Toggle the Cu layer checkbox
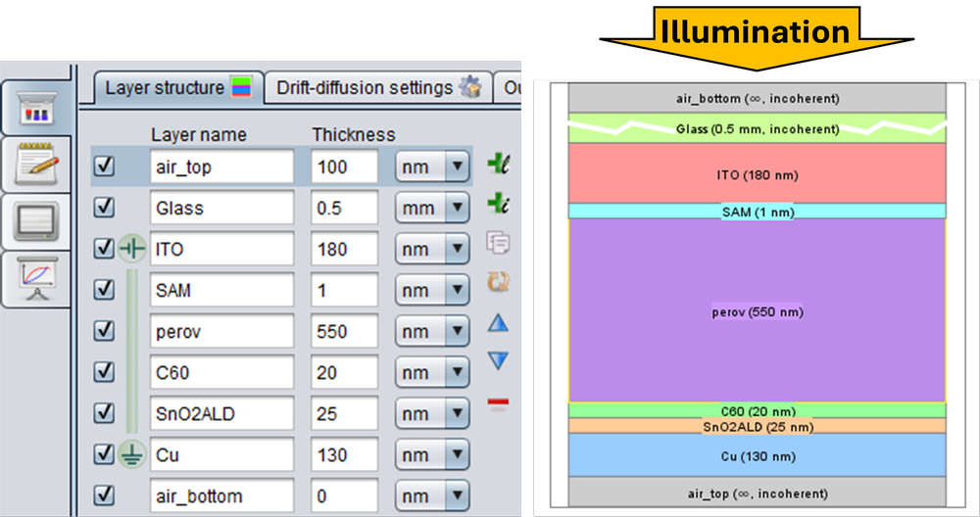This screenshot has height=517, width=980. [104, 454]
